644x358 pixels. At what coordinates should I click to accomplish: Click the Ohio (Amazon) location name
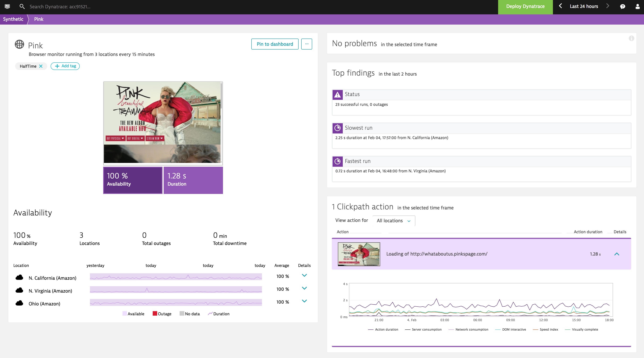tap(44, 304)
